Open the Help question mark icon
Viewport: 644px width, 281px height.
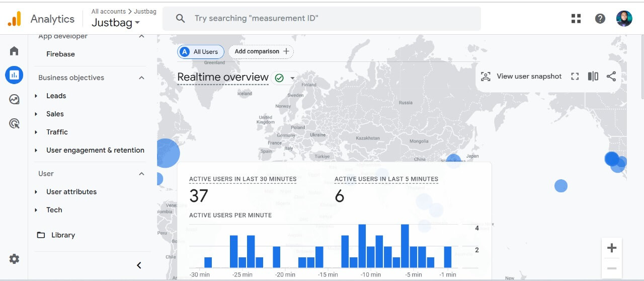click(600, 19)
